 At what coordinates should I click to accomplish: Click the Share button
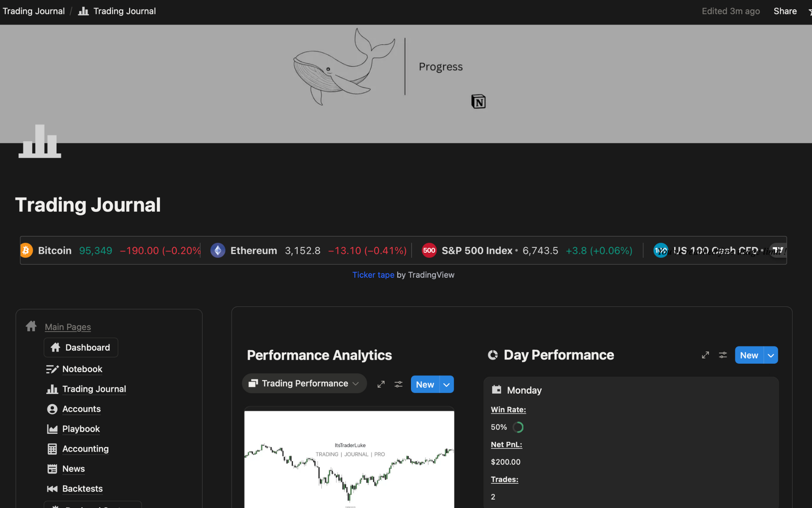point(785,11)
